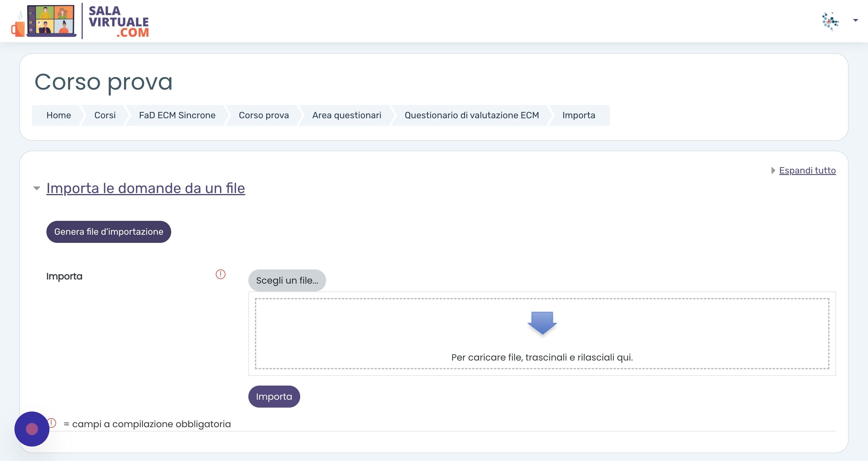The height and width of the screenshot is (461, 868).
Task: Toggle the Espandi tutto arrow icon
Action: coord(773,171)
